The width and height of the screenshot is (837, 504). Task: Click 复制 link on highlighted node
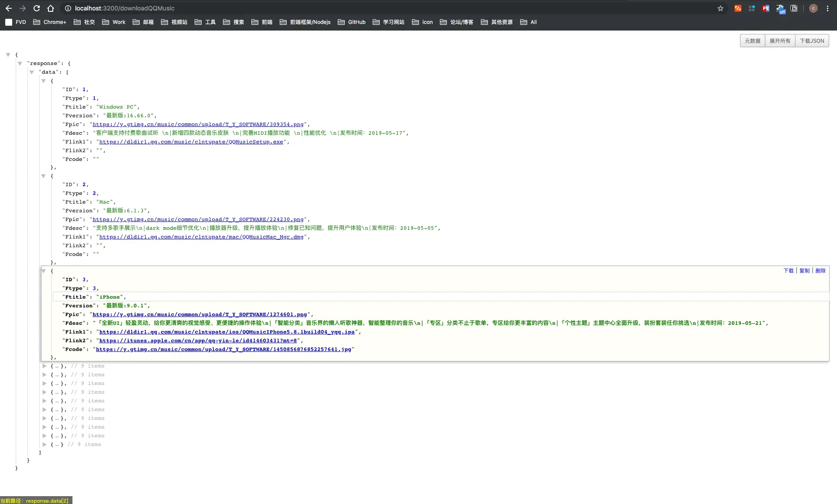(804, 270)
